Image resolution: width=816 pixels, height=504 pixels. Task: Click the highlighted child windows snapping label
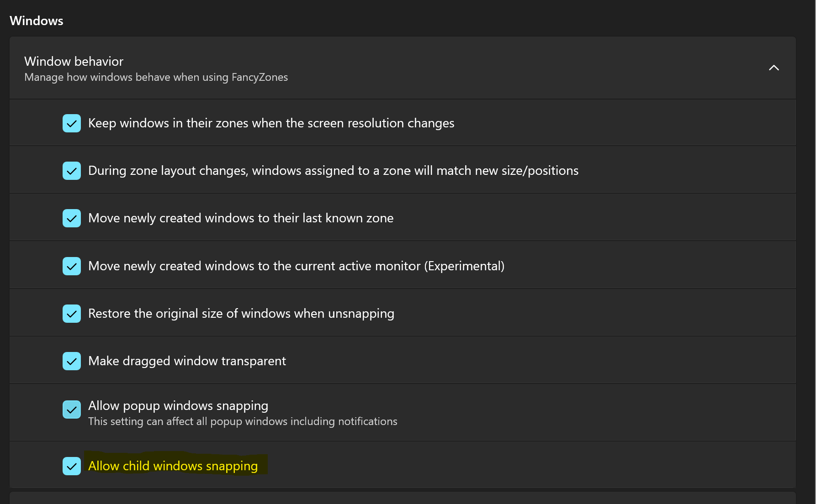(173, 466)
